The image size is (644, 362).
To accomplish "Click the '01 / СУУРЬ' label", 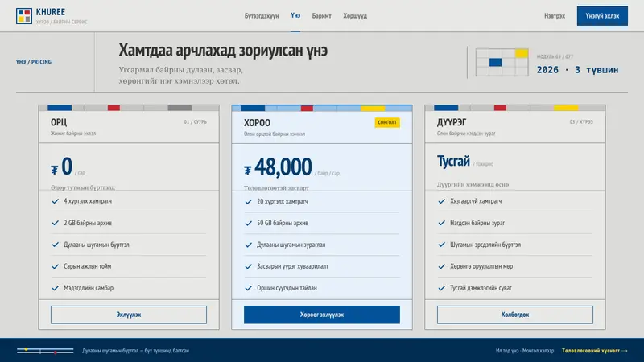I will pyautogui.click(x=195, y=122).
